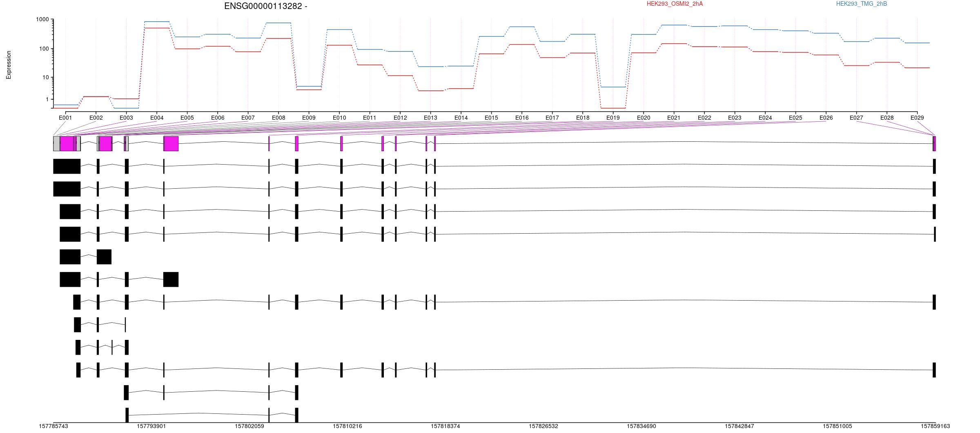Click the blue expression line above E019

(x=613, y=87)
